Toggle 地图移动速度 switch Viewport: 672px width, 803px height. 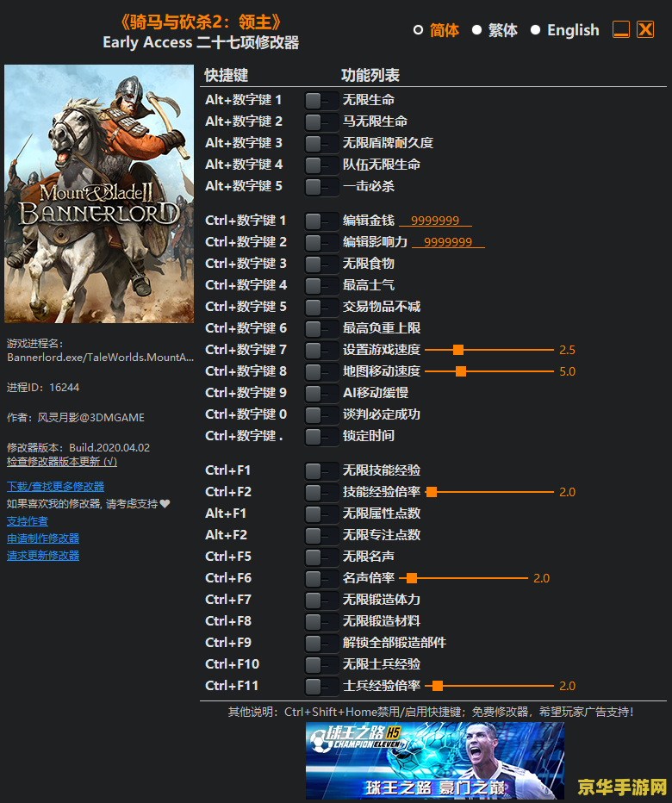point(321,371)
